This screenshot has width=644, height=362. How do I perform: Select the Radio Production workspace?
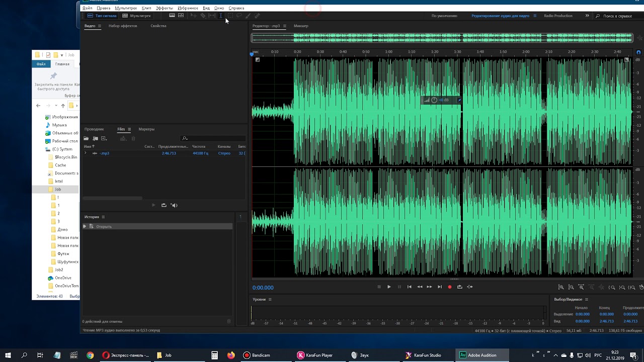(x=558, y=16)
